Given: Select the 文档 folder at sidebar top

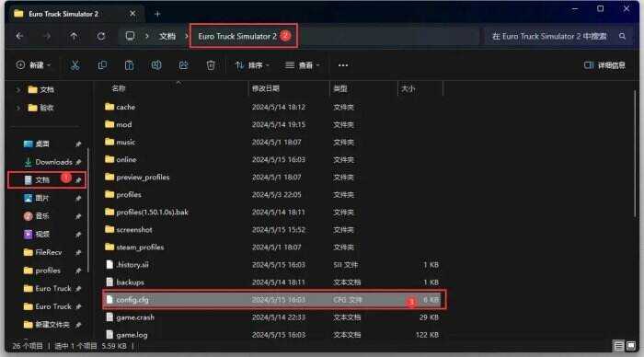Looking at the screenshot, I should (x=41, y=89).
